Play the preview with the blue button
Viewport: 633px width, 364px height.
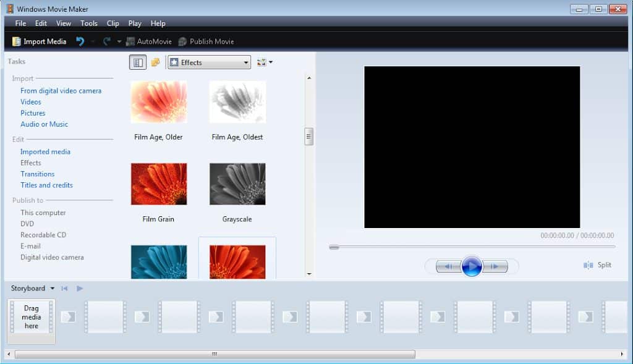tap(472, 266)
